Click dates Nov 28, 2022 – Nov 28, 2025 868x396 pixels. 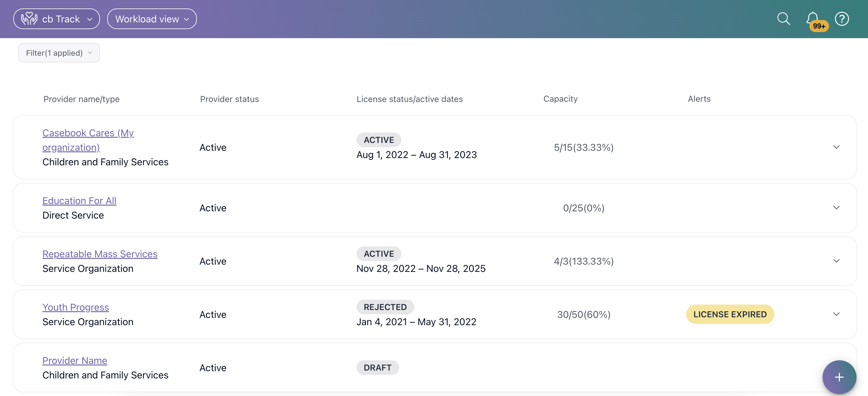(421, 268)
